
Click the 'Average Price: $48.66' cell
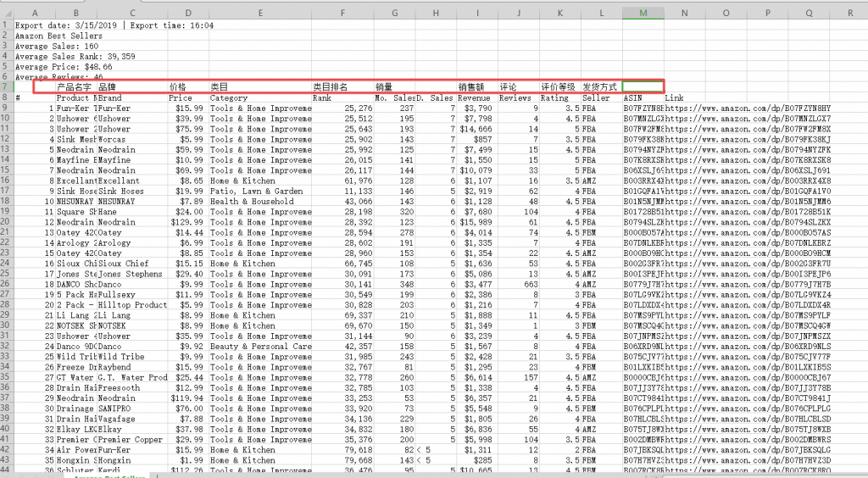click(x=63, y=66)
